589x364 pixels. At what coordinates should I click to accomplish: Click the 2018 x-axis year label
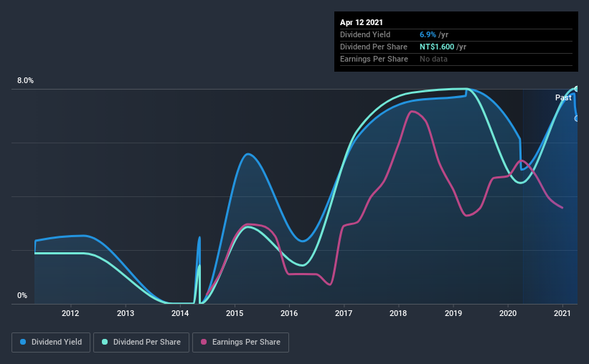pyautogui.click(x=398, y=313)
